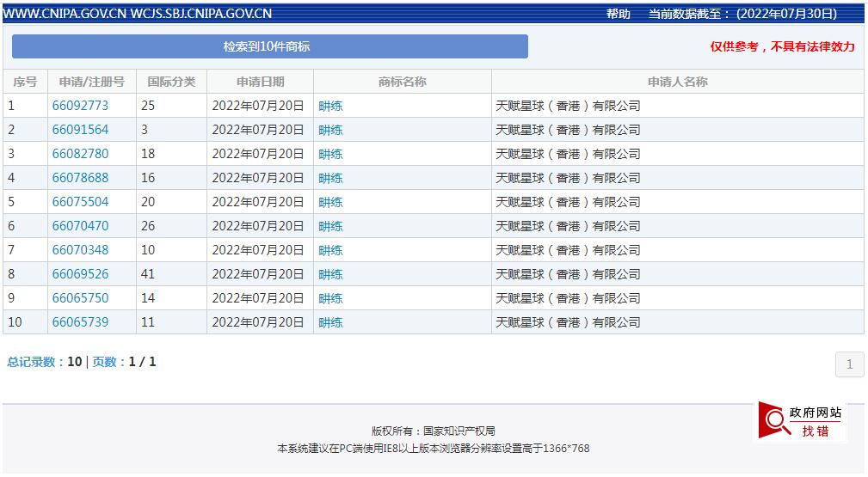Open application number 66065750

pyautogui.click(x=80, y=298)
